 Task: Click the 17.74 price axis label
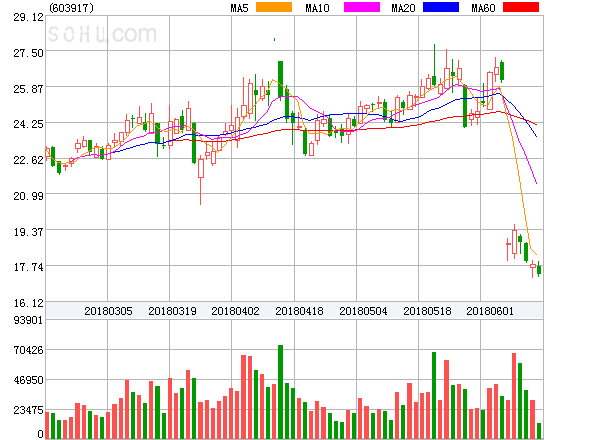29,267
